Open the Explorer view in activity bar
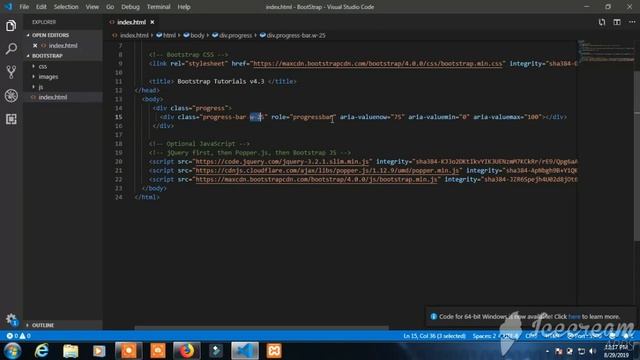Screen dimensions: 640x360 (x=11, y=26)
